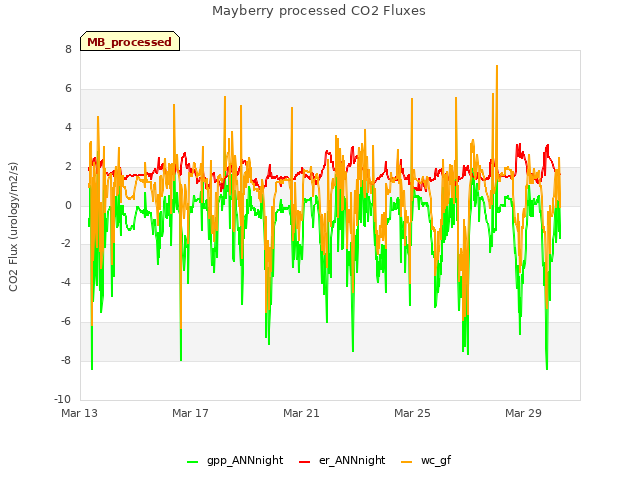Screen dimensions: 640x480
Task: Click the MB_processed label tab
Action: (x=130, y=41)
